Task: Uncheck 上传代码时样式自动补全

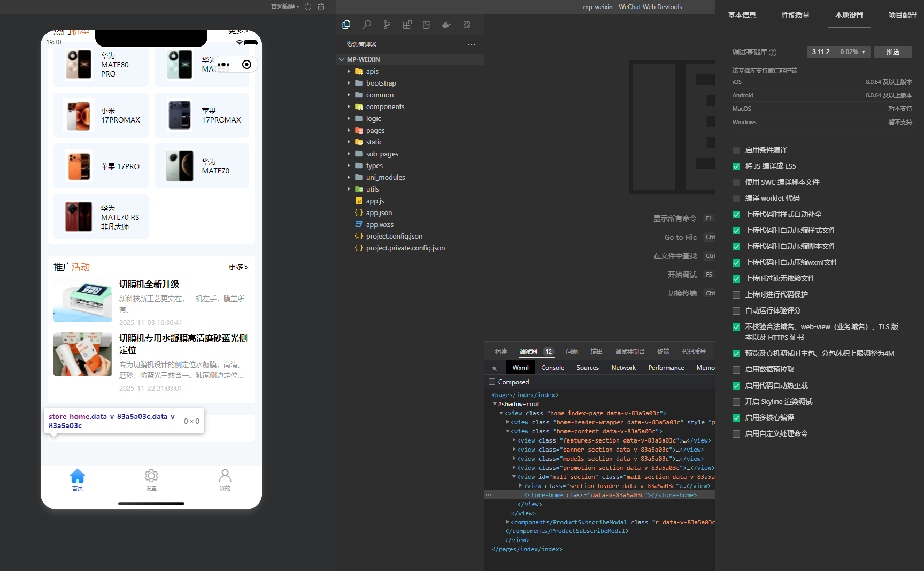Action: coord(736,215)
